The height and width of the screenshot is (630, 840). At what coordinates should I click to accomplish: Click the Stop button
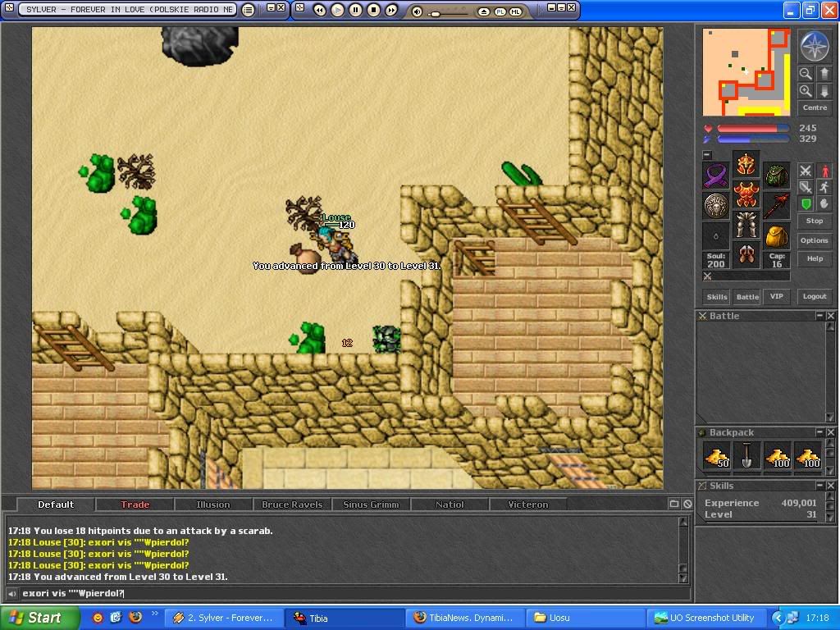(815, 221)
